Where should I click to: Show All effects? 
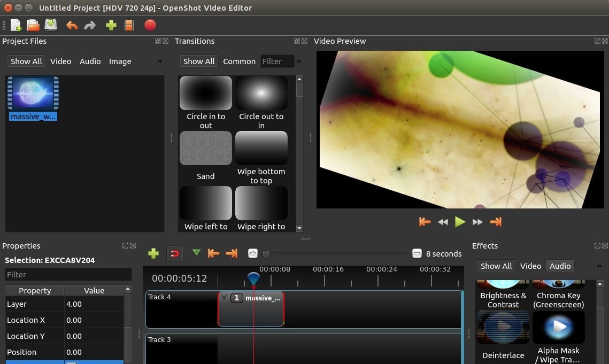[496, 266]
